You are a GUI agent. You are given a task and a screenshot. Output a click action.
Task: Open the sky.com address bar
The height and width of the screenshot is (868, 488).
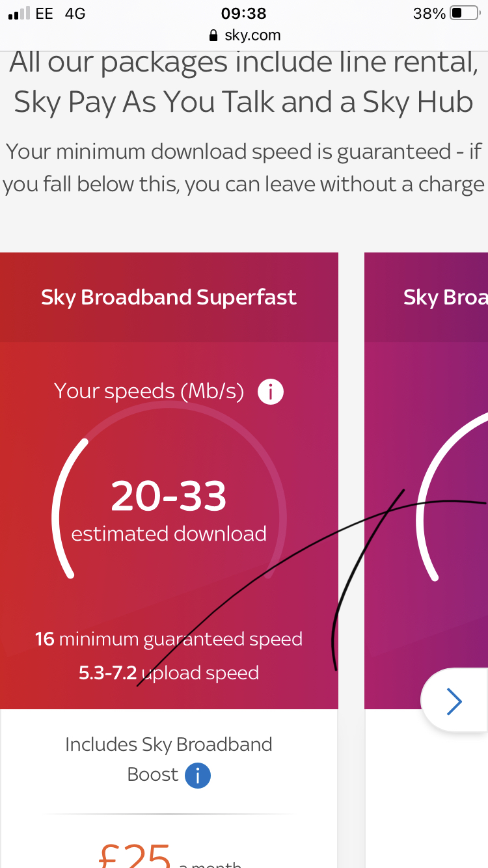(253, 35)
